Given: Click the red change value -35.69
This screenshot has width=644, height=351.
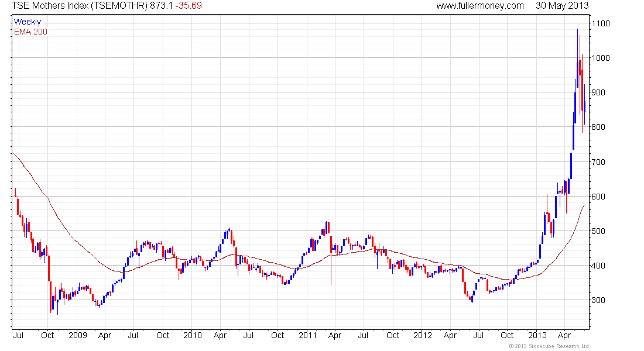Looking at the screenshot, I should coord(189,6).
